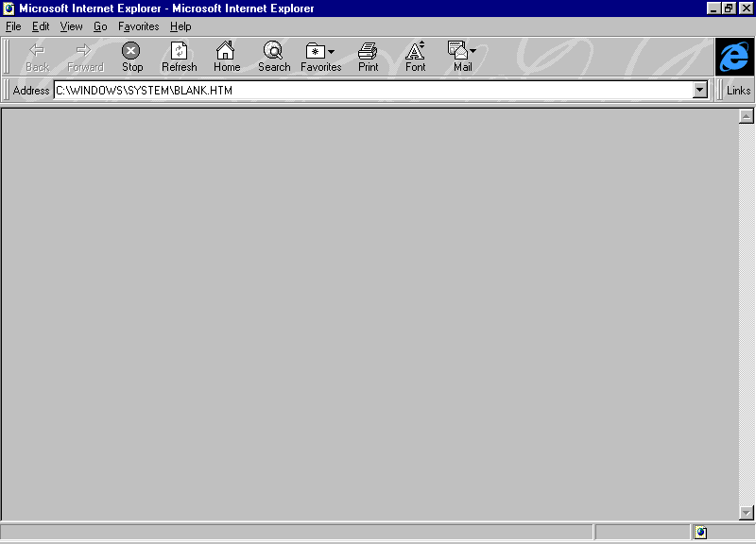Open the Go menu
This screenshot has width=756, height=544.
[x=100, y=26]
